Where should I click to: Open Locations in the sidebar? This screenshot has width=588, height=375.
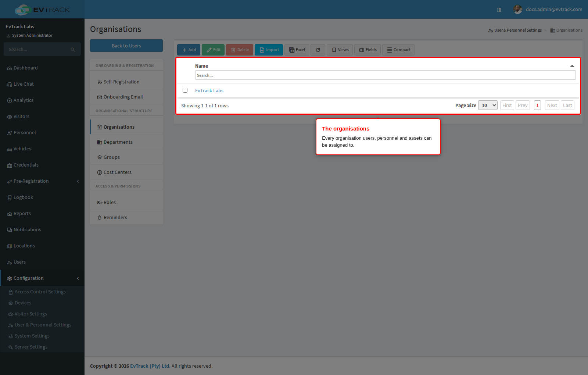(42, 246)
